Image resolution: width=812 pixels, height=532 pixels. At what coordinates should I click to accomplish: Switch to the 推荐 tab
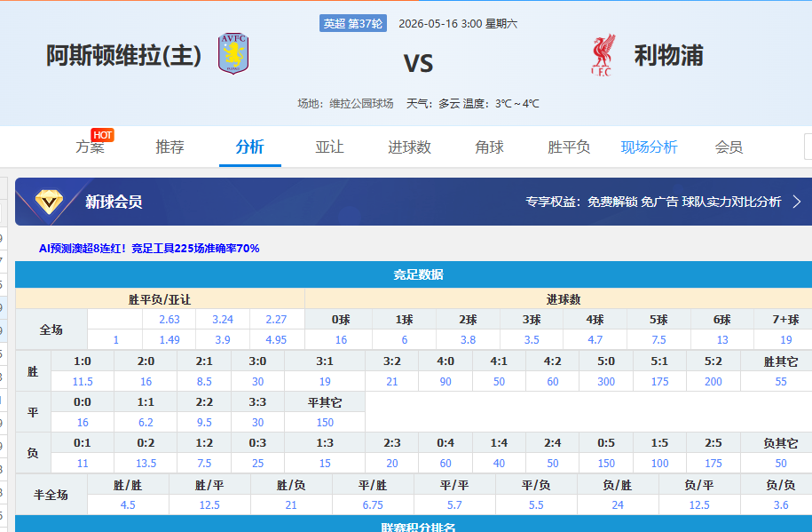click(169, 147)
